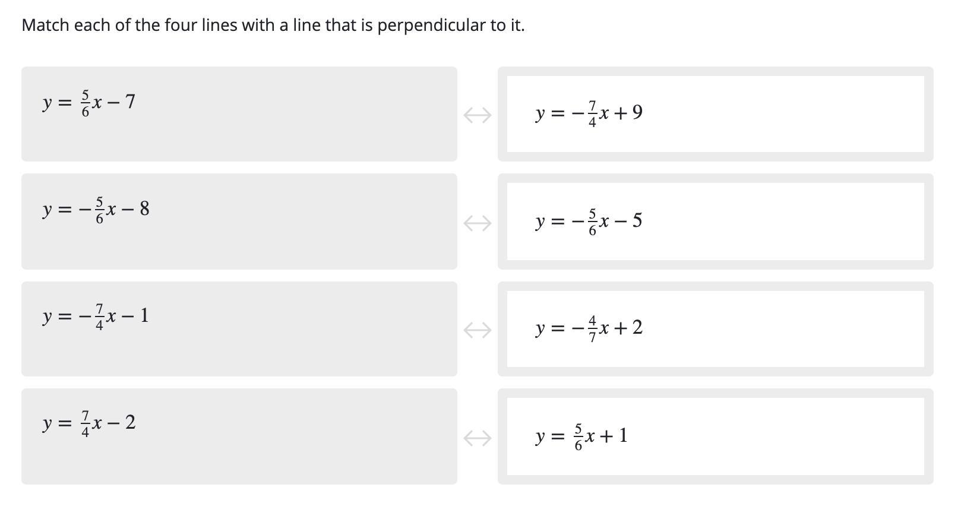Click the swap arrow next to y = −5/6x − 5
Screen dimensions: 980x519
[x=477, y=223]
